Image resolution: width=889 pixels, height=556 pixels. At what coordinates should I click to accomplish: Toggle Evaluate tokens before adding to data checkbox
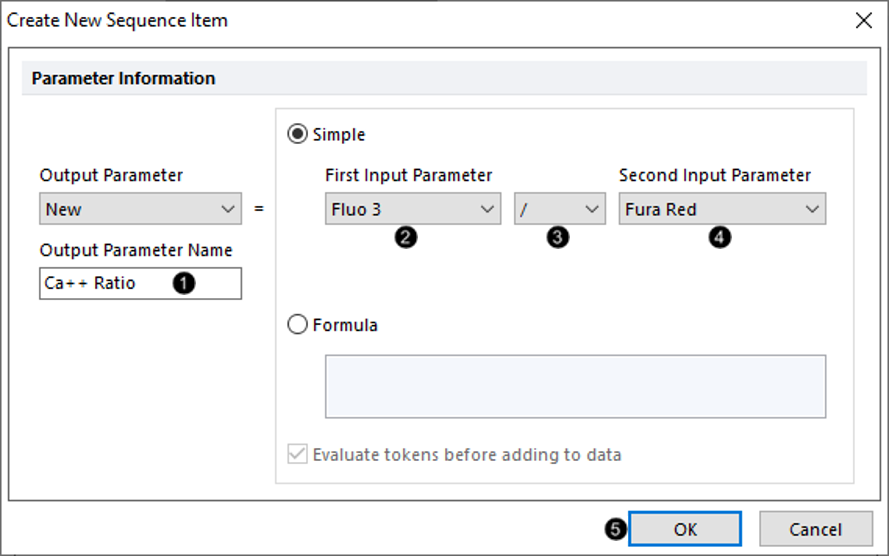[298, 455]
